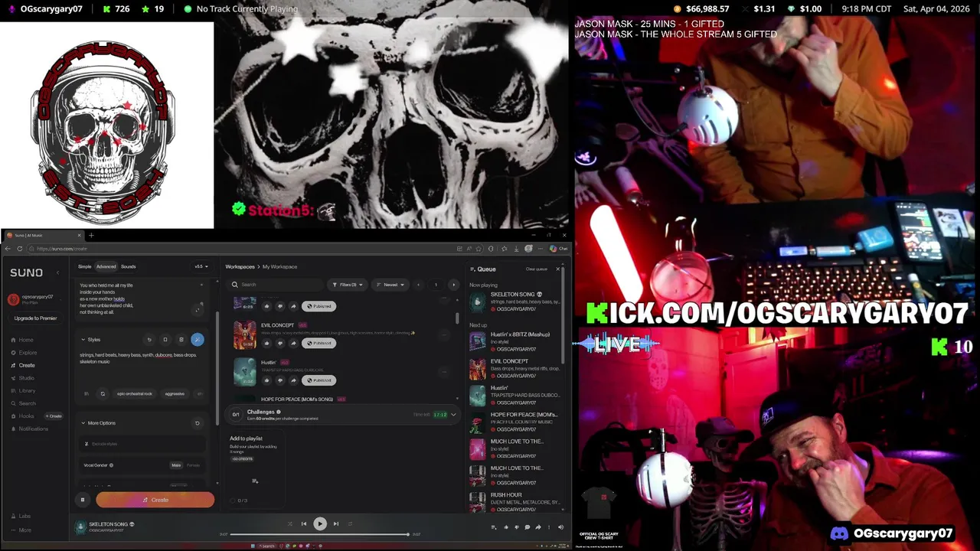Open a new browser tab

point(90,235)
